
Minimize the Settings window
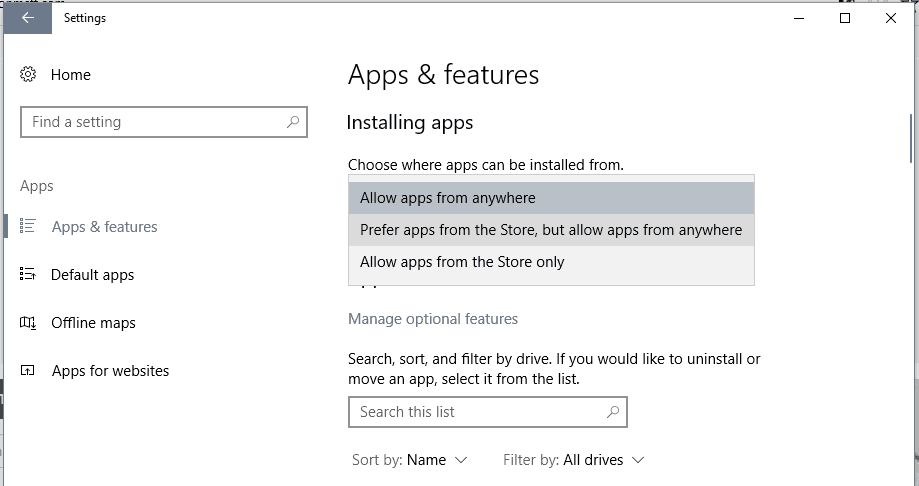tap(799, 18)
